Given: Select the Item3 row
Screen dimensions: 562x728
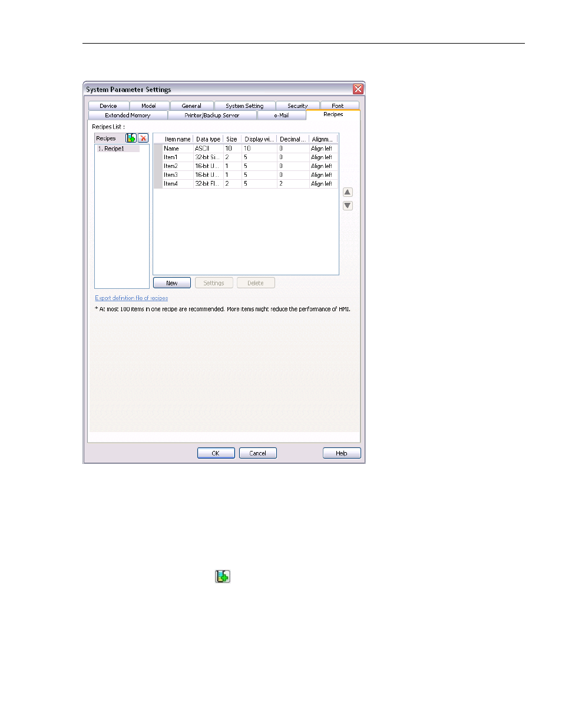Looking at the screenshot, I should 246,175.
